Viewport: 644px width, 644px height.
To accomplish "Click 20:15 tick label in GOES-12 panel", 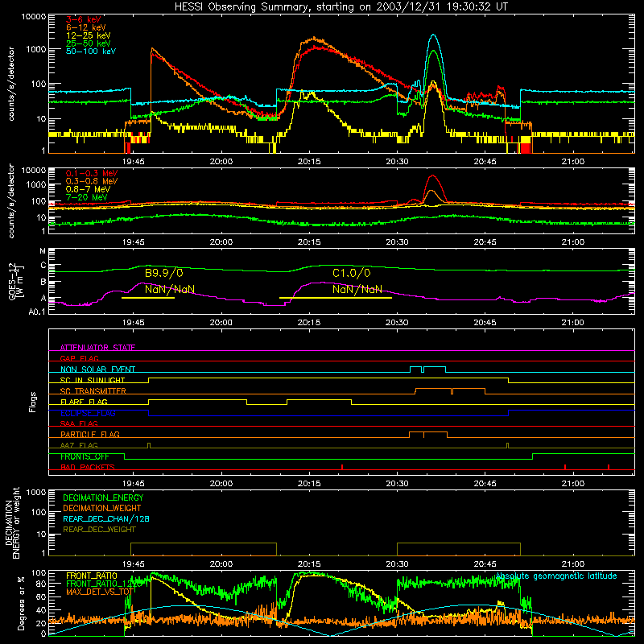I will tap(309, 323).
